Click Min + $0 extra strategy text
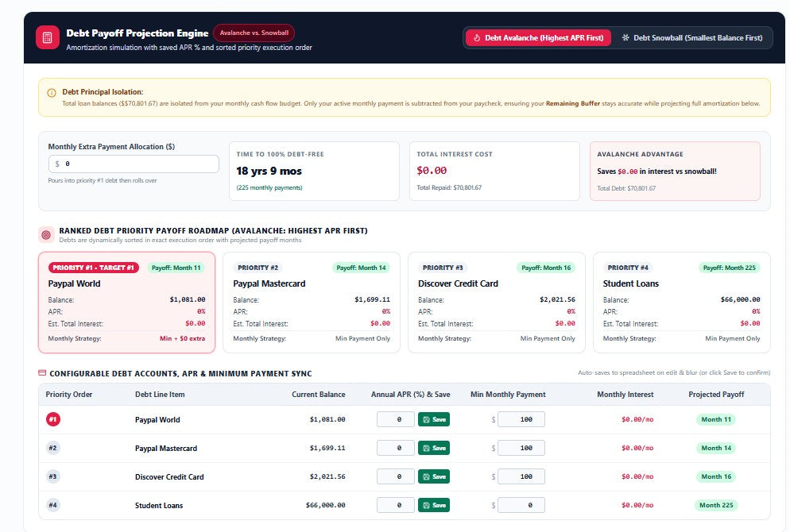Image resolution: width=790 pixels, height=532 pixels. coord(182,339)
